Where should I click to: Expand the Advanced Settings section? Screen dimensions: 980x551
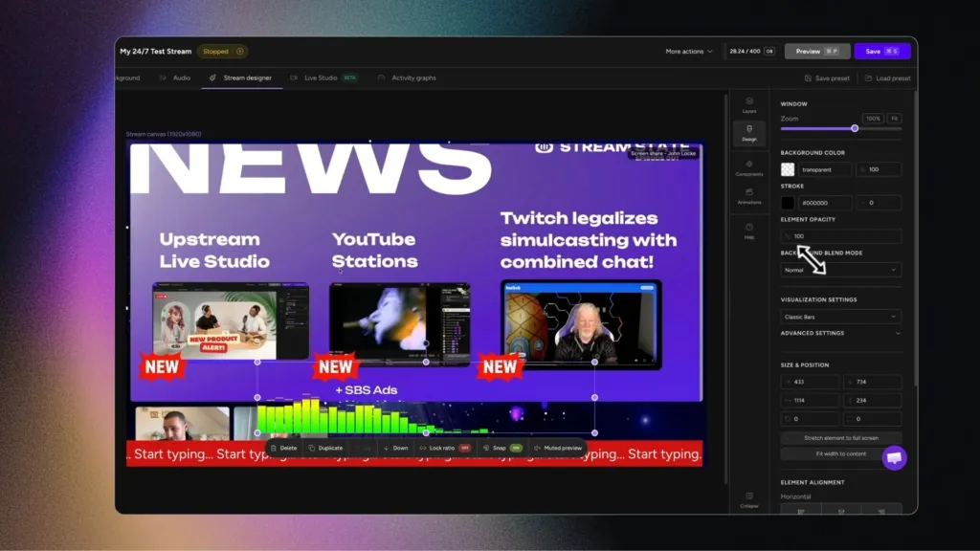pyautogui.click(x=840, y=333)
